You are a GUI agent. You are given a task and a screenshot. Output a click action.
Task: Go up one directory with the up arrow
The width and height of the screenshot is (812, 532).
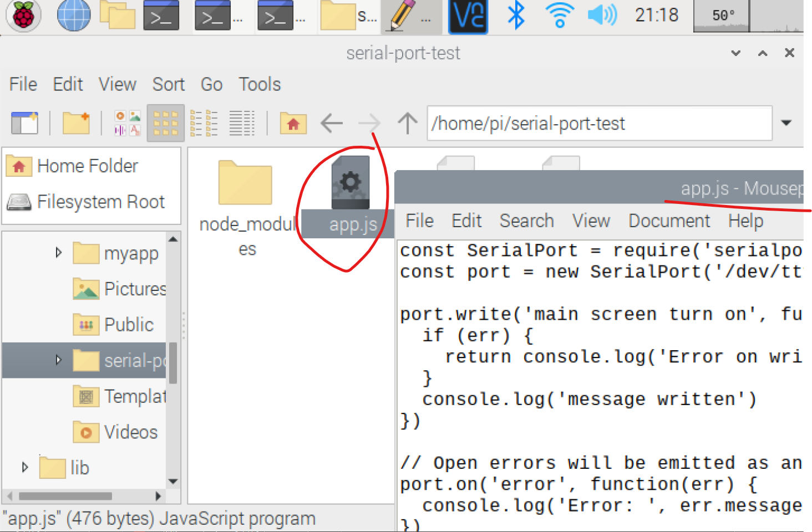[408, 123]
